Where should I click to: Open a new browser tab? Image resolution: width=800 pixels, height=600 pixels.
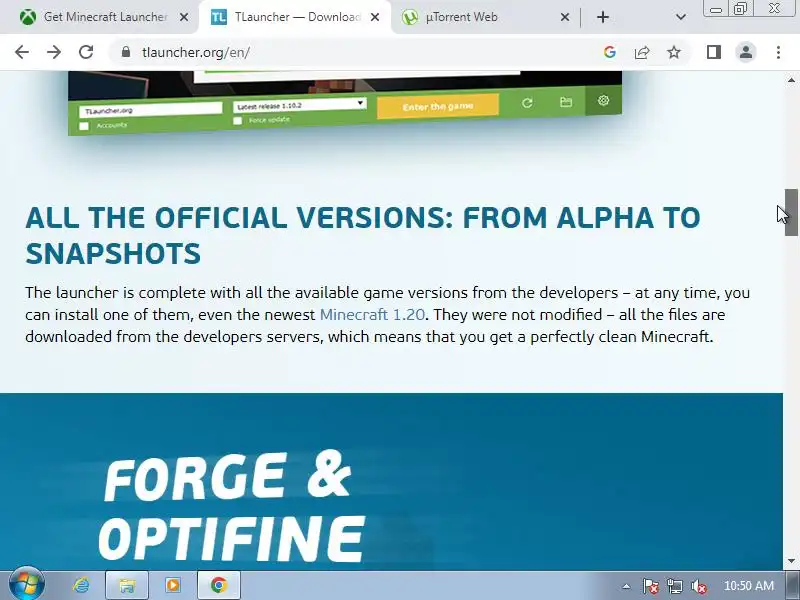603,17
